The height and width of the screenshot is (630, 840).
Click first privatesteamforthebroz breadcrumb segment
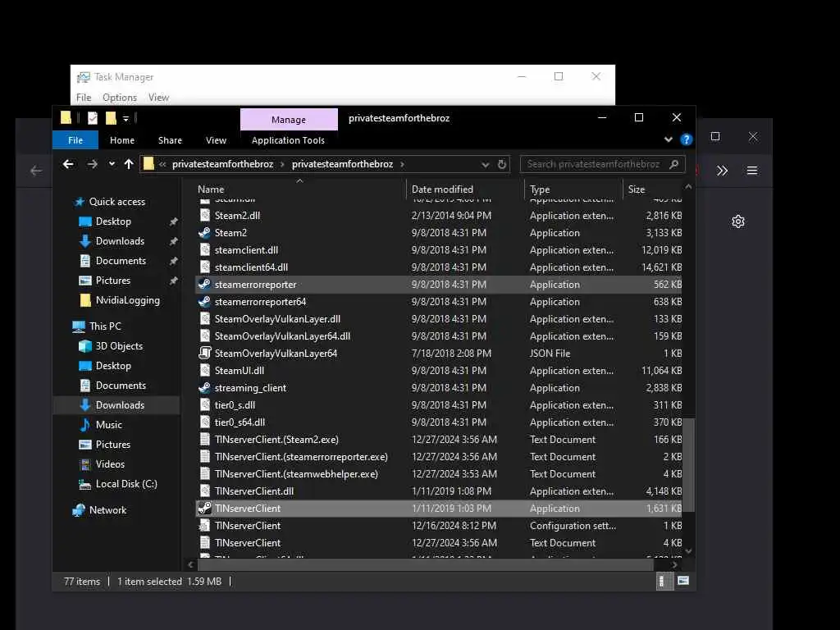tap(222, 164)
